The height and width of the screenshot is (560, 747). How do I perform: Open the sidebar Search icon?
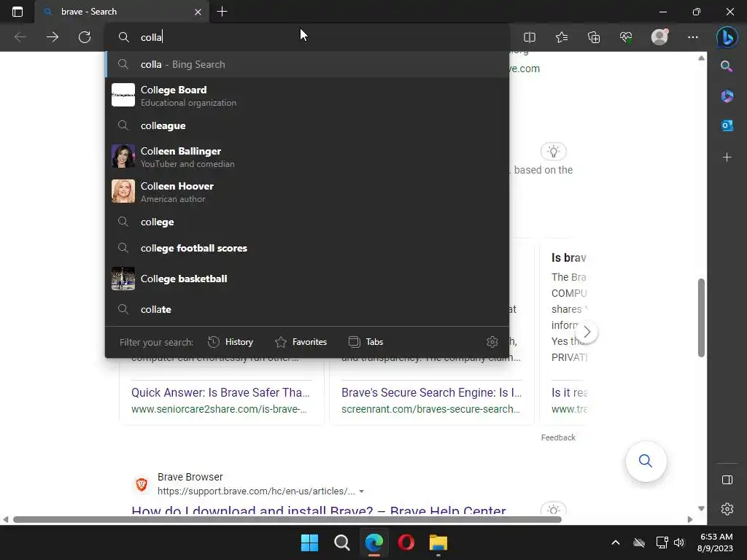[727, 66]
